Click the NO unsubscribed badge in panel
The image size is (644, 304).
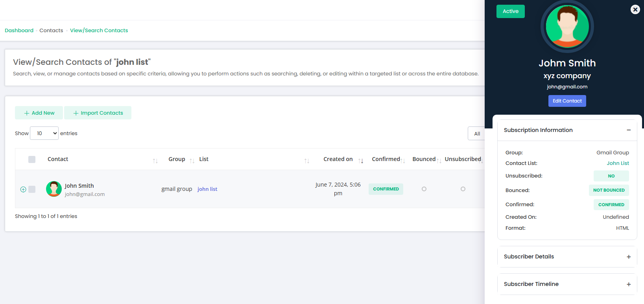[x=611, y=176]
